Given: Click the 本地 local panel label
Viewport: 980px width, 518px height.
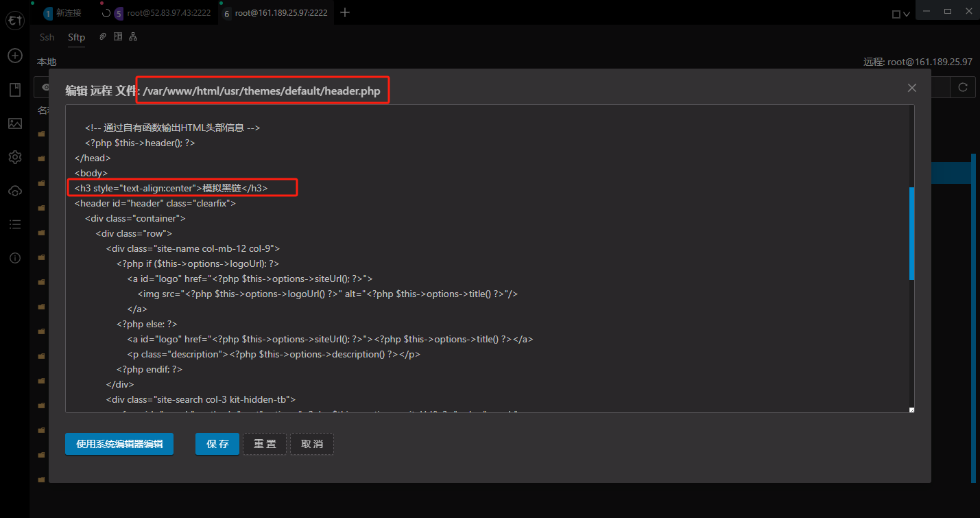Looking at the screenshot, I should click(47, 62).
